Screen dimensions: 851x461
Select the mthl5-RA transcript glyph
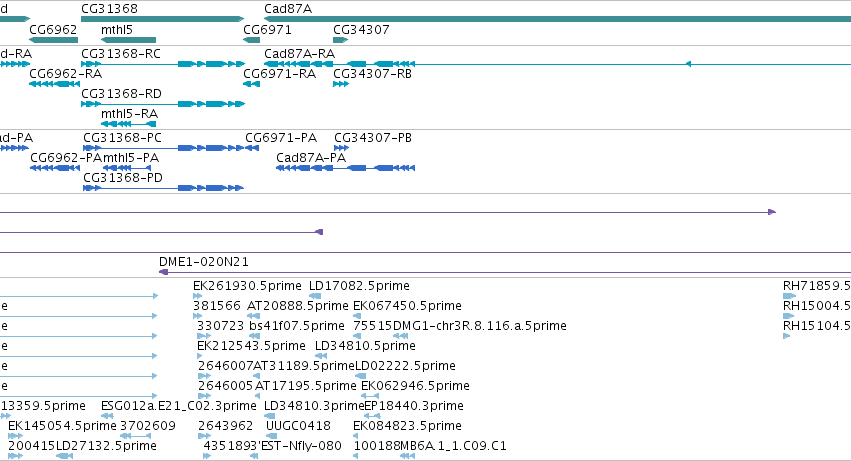tap(129, 124)
